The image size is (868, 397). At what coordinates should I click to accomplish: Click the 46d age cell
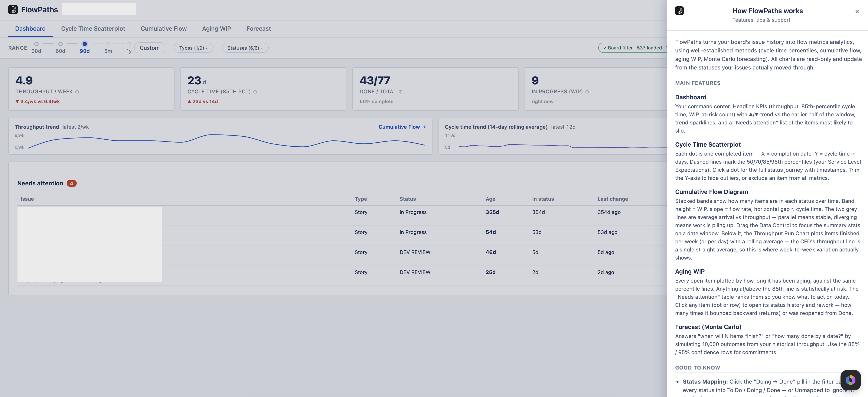(x=491, y=252)
